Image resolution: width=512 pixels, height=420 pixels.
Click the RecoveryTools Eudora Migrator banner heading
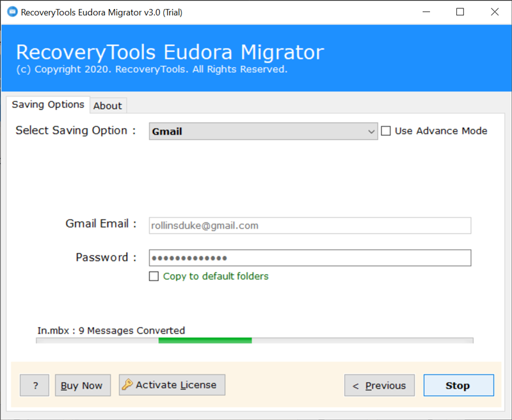(170, 52)
